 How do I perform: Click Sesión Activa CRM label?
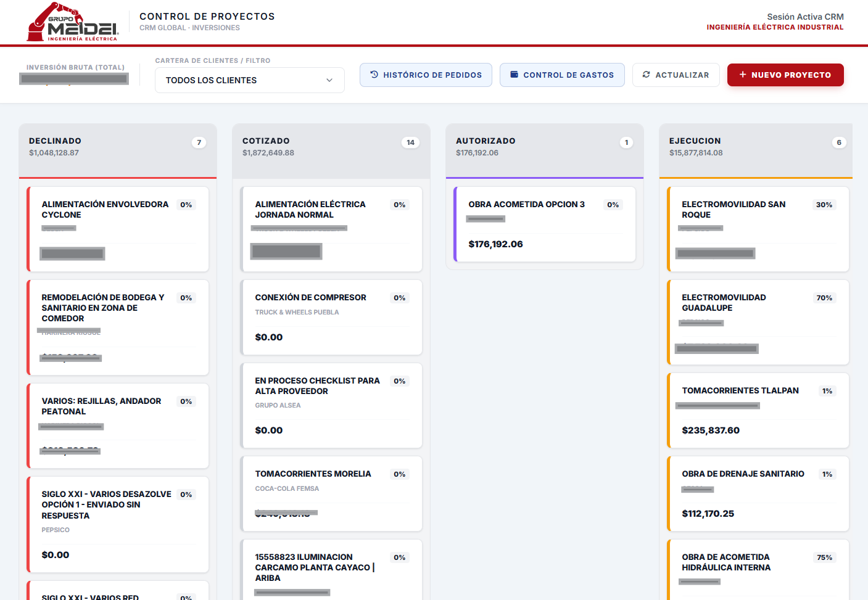coord(805,17)
